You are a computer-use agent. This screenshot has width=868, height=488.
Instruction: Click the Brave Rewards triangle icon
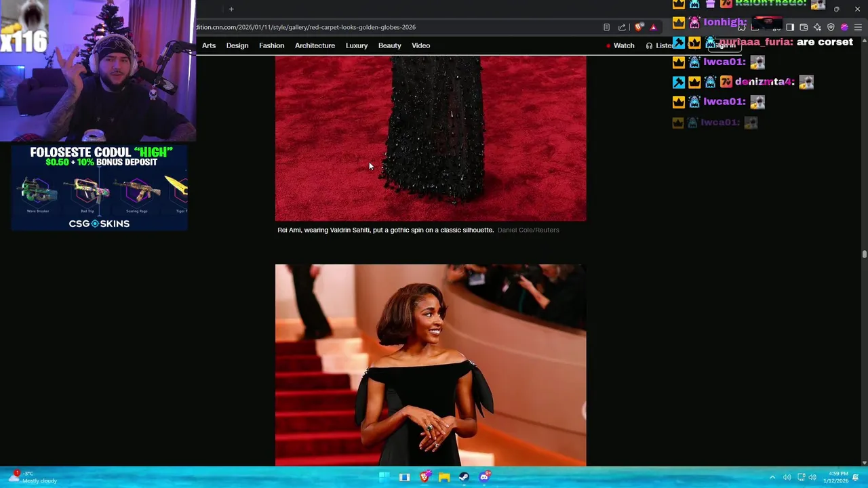pos(653,27)
